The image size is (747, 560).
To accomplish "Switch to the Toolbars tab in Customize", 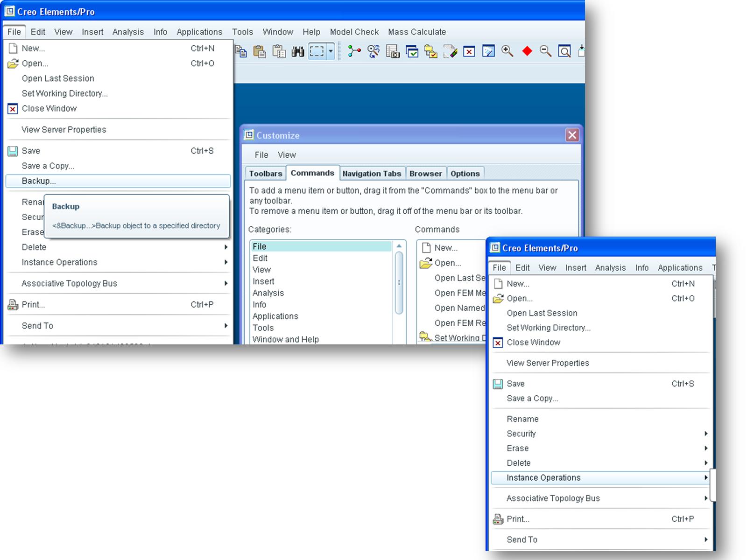I will (x=266, y=174).
